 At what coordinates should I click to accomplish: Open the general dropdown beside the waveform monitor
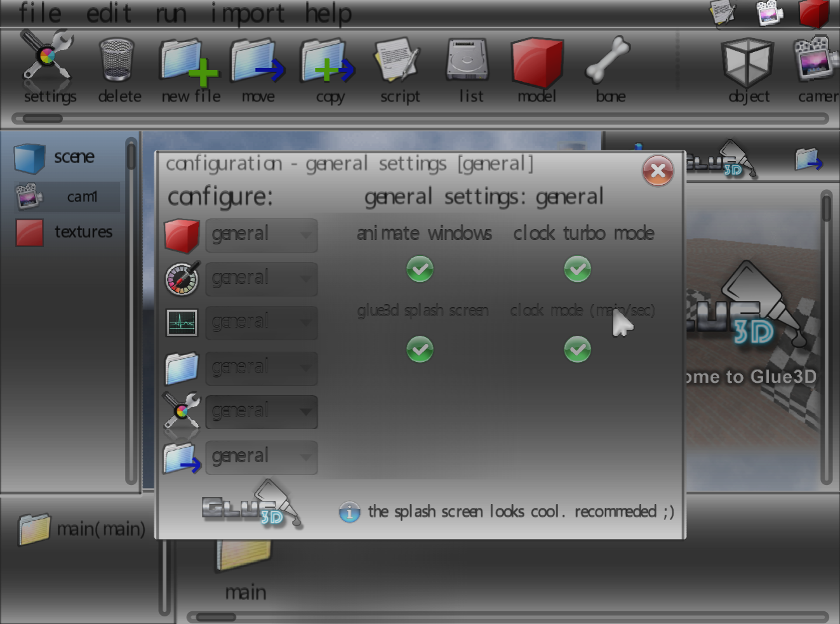pyautogui.click(x=262, y=323)
